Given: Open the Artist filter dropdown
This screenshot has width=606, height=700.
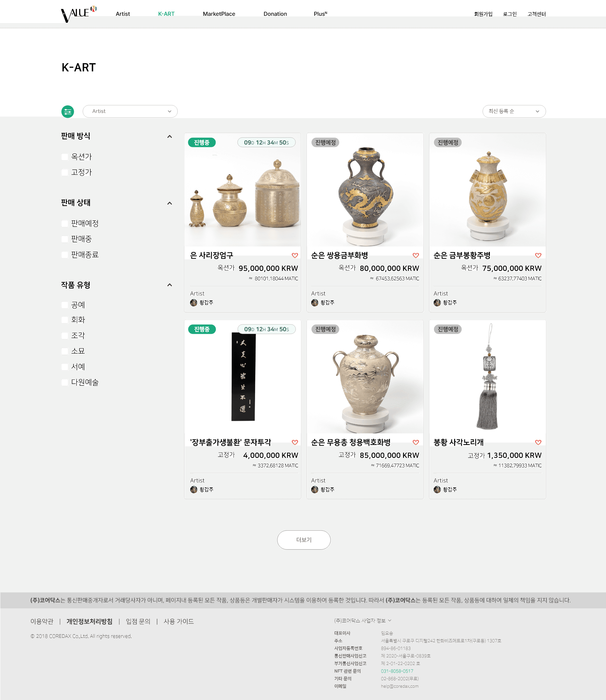Looking at the screenshot, I should [x=130, y=112].
